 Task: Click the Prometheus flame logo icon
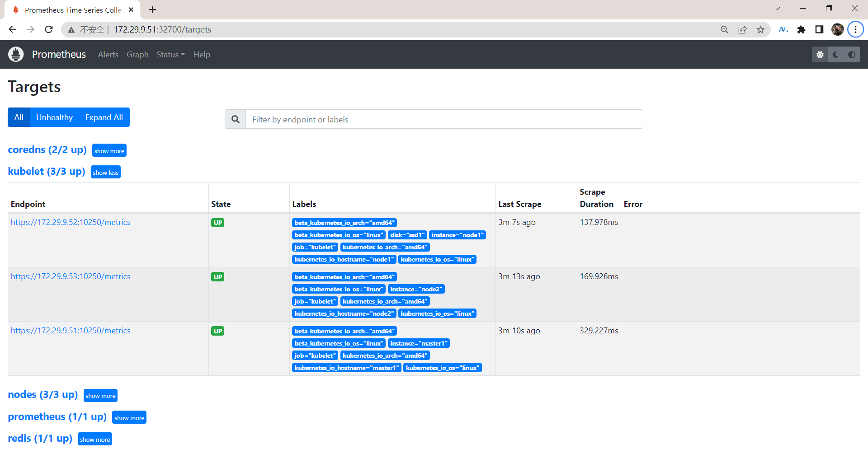point(16,54)
